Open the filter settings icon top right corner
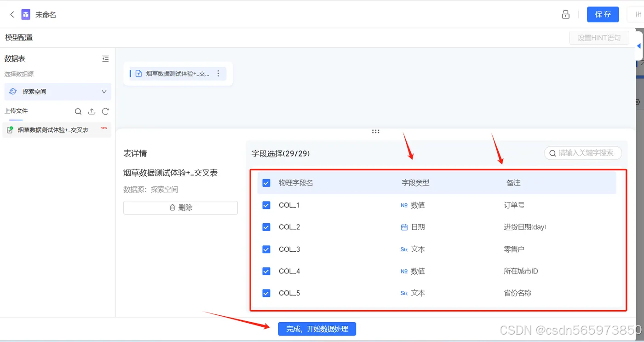Viewport: 644px width, 342px height. (x=637, y=14)
